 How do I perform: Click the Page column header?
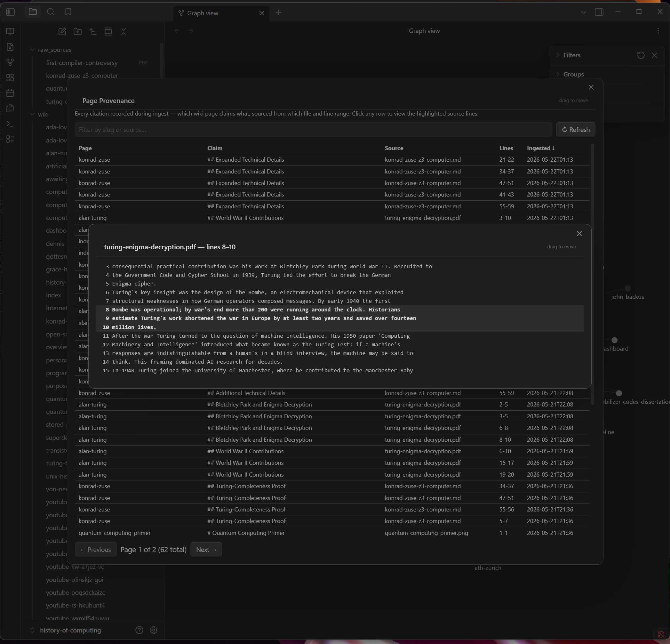[85, 148]
